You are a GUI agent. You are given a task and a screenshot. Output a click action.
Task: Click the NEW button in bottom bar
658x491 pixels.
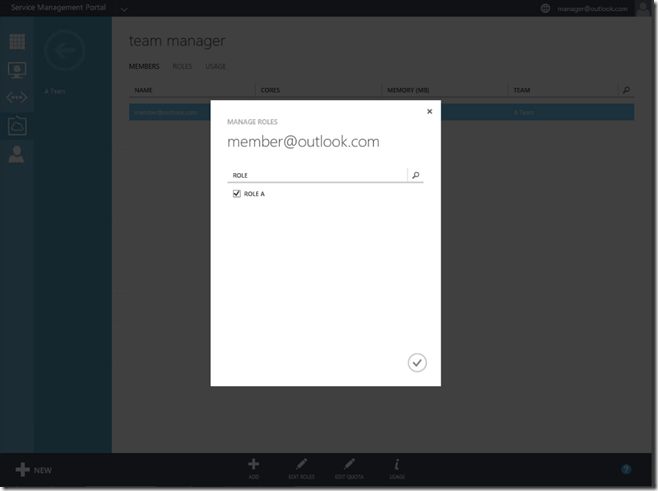pos(33,469)
